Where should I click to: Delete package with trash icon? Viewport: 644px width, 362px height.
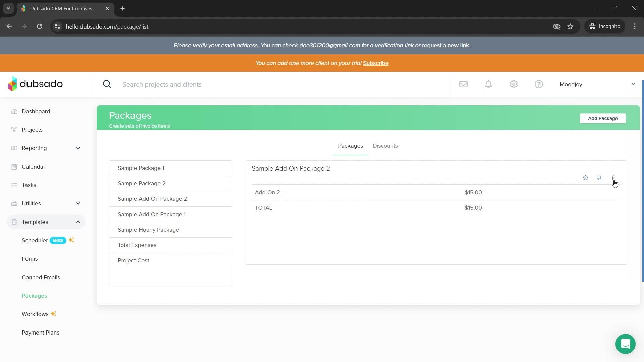point(613,178)
